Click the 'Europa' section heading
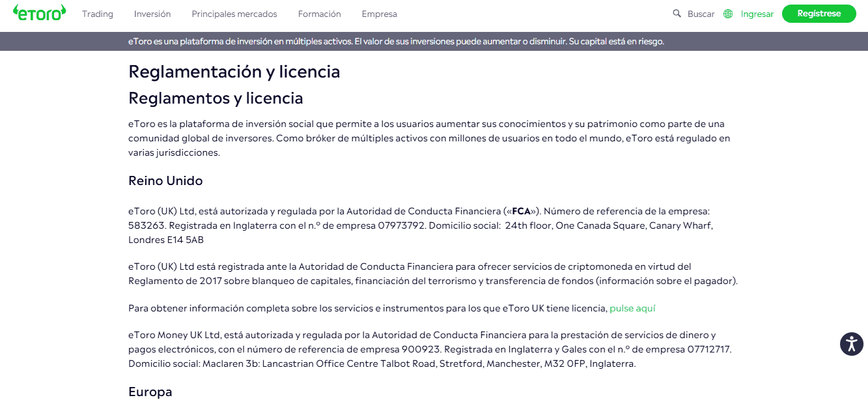Viewport: 868px width, 402px height. pos(150,392)
